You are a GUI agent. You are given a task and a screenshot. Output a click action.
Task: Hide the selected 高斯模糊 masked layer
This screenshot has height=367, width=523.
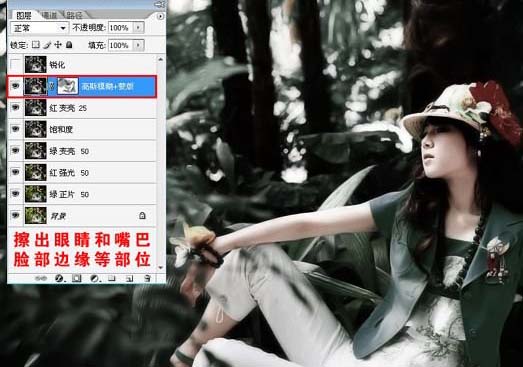coord(15,86)
